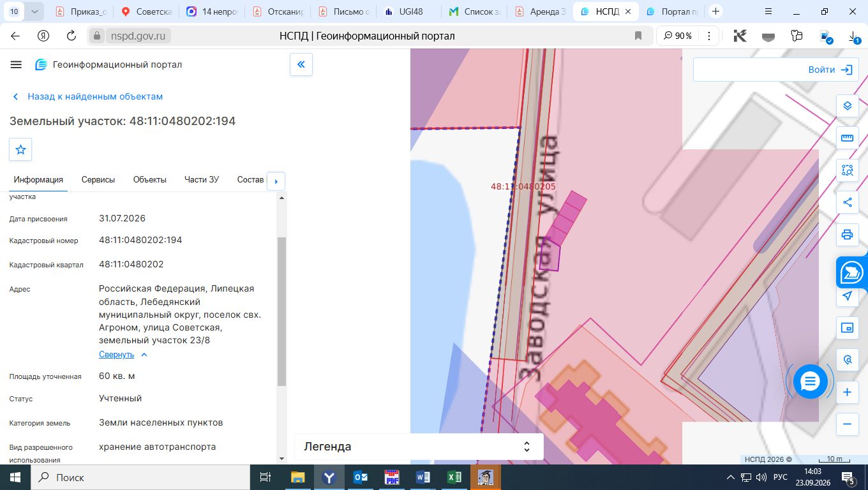The height and width of the screenshot is (490, 868).
Task: Open the map layers panel
Action: (x=848, y=106)
